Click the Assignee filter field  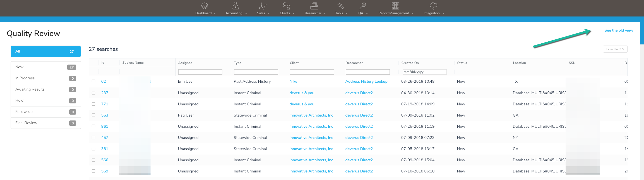pos(200,72)
